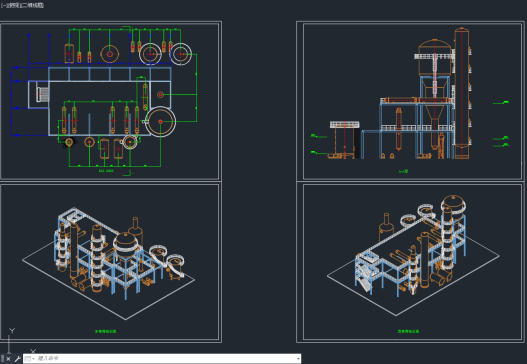Open the recent commands dropdown in the command line
Screen dimensions: 527x364
[x=30, y=359]
